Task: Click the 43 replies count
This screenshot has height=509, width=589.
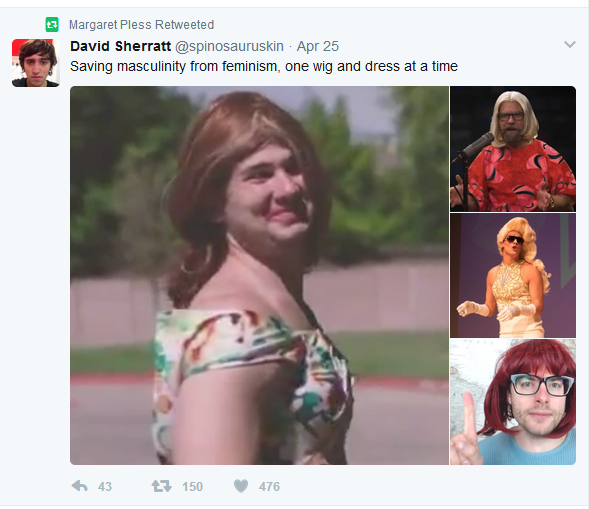Action: [x=105, y=486]
